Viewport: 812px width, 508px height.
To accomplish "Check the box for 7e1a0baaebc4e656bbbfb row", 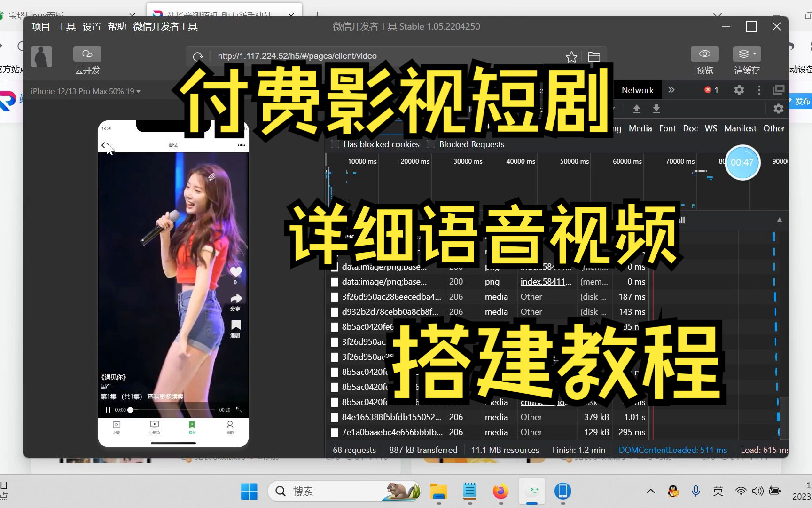I will tap(335, 432).
